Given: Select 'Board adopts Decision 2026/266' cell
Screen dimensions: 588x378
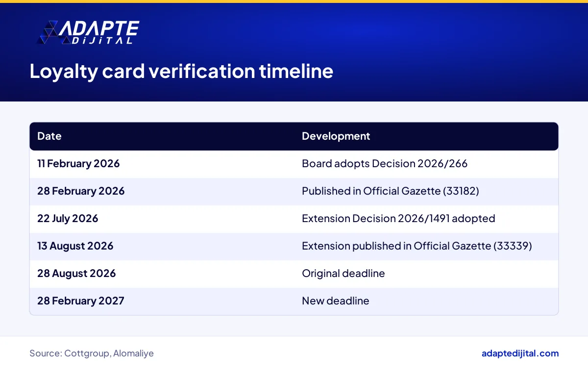Looking at the screenshot, I should point(385,164).
